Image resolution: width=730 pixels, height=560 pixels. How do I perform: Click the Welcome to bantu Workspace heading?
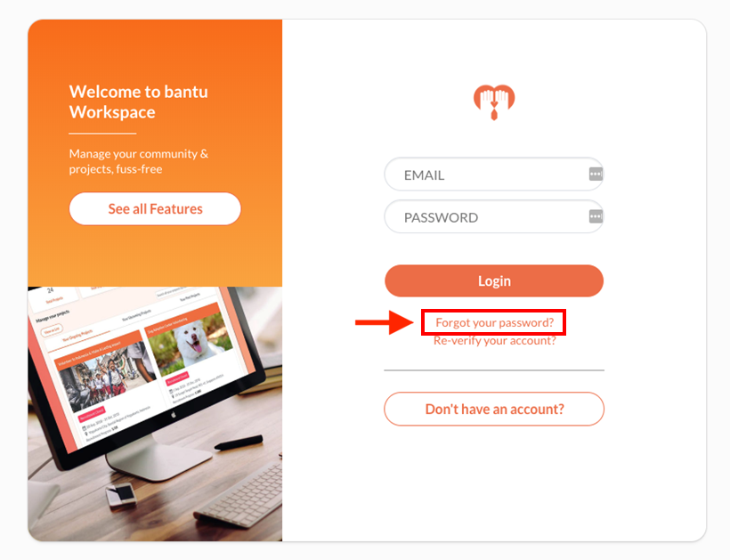(138, 101)
